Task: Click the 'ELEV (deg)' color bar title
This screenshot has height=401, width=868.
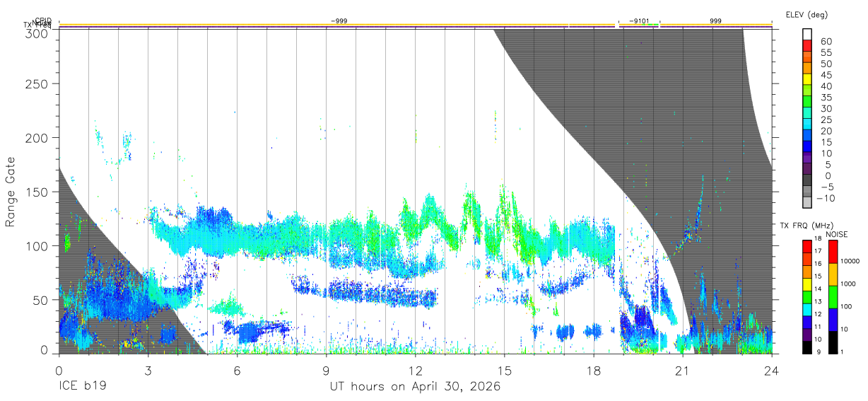Action: point(807,15)
